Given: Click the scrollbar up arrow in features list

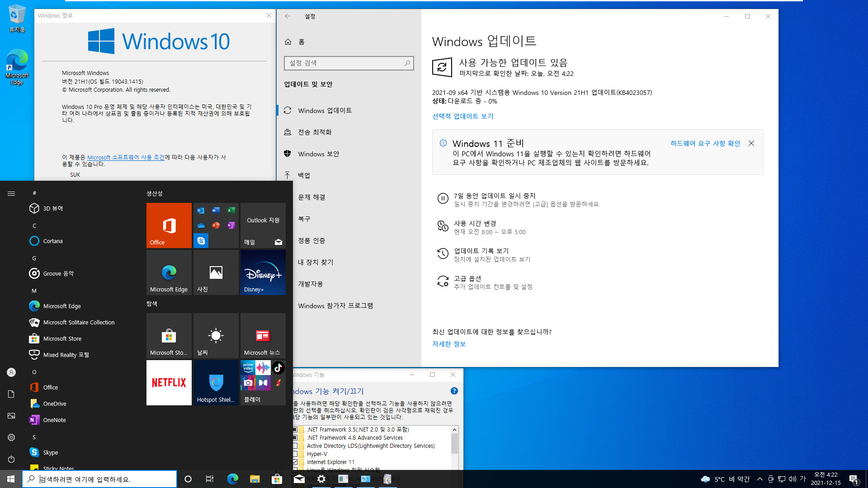Looking at the screenshot, I should tap(454, 429).
